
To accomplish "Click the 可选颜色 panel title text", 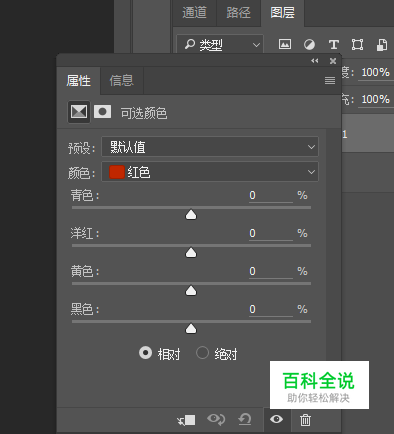I will click(x=144, y=113).
